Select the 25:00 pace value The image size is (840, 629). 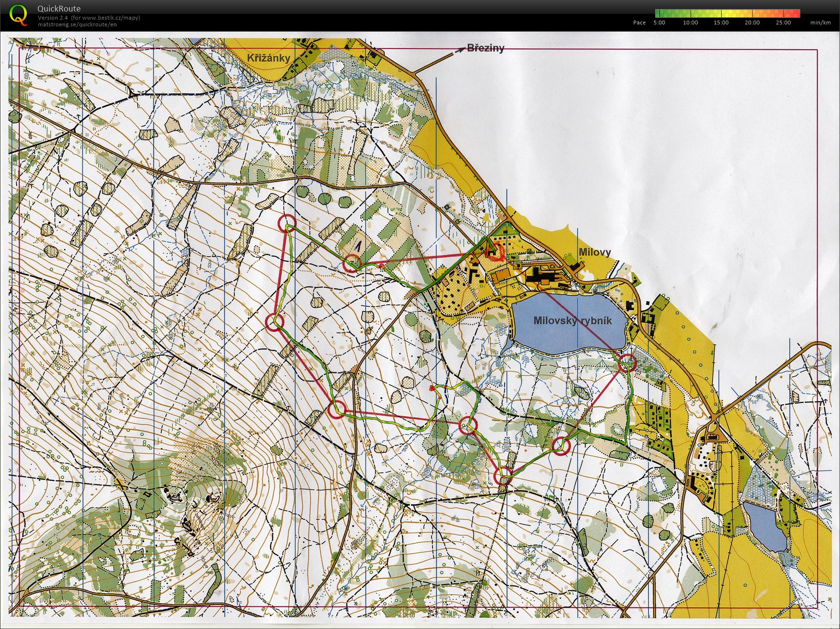pos(783,23)
